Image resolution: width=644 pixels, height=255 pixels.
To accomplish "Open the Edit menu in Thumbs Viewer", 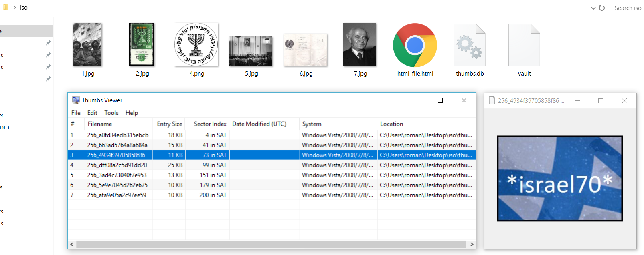I will 92,113.
